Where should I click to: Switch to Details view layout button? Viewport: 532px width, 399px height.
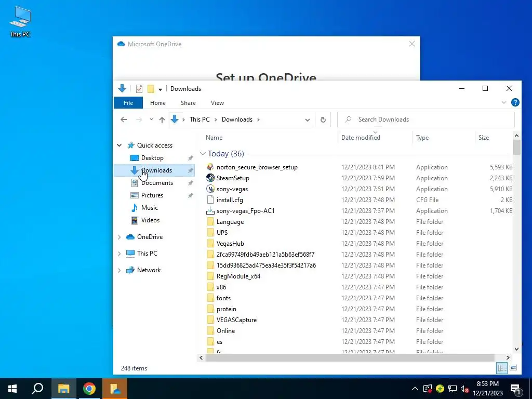coord(502,368)
